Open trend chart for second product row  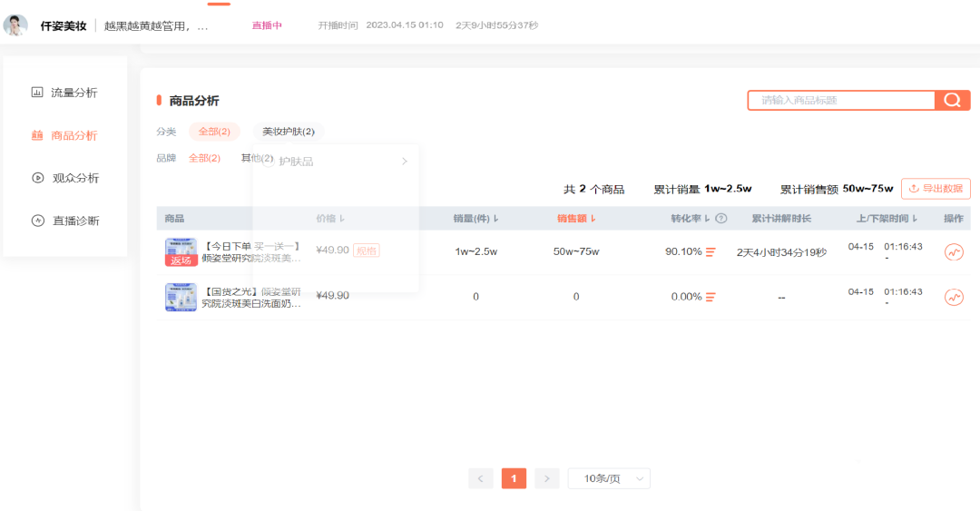954,297
